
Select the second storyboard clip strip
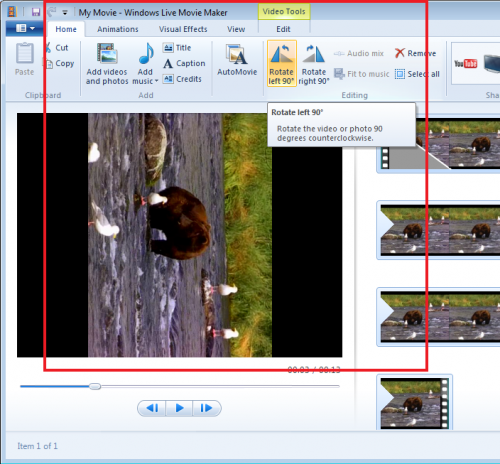tap(438, 230)
